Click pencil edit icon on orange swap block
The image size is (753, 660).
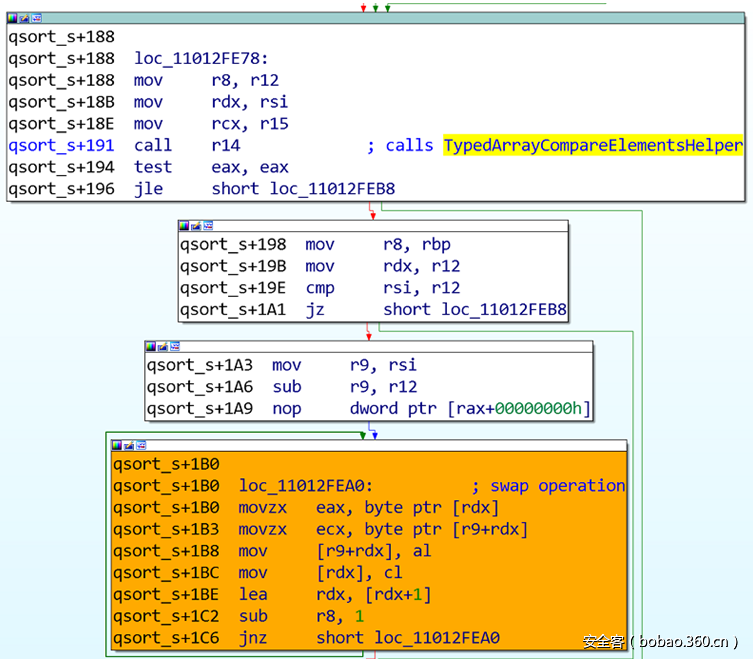click(130, 445)
